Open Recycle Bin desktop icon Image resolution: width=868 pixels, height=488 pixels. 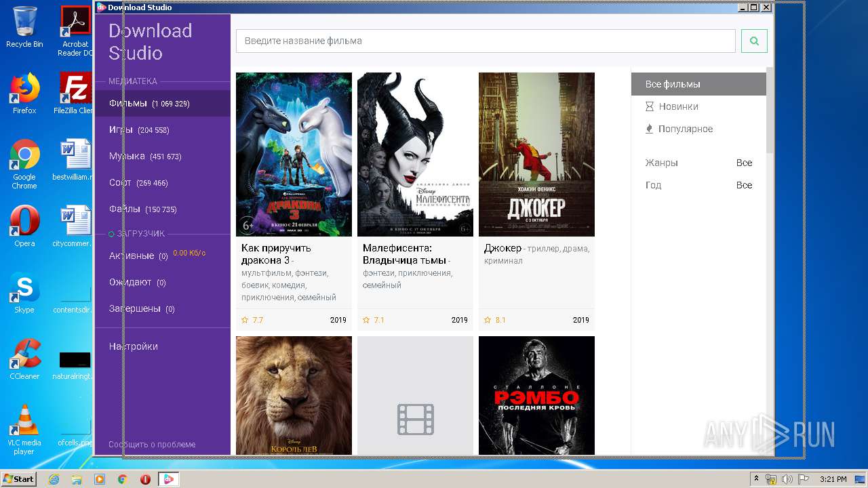tap(24, 27)
